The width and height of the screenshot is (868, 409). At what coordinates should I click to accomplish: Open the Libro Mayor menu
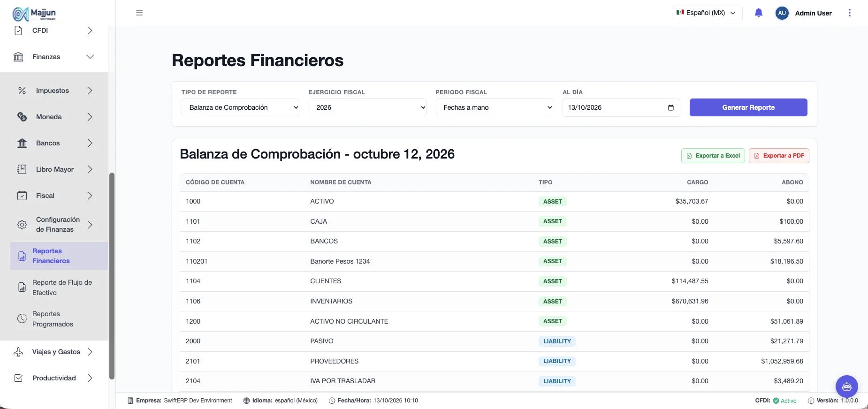click(55, 169)
